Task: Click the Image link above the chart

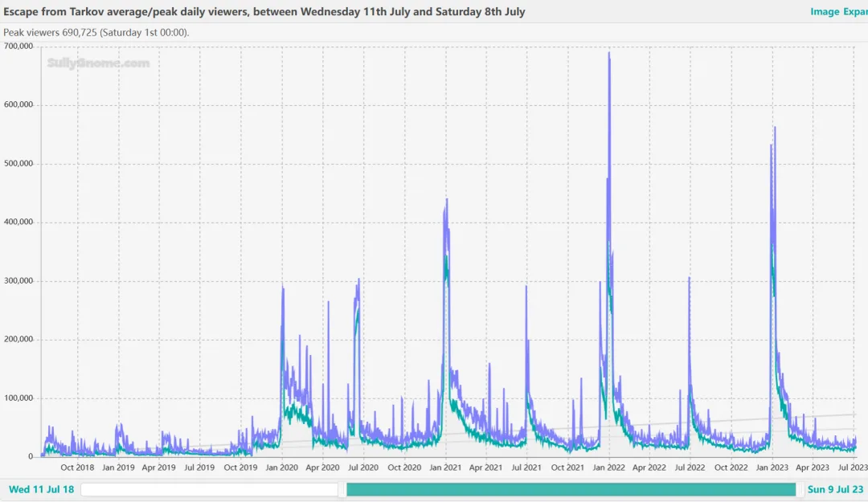Action: tap(824, 12)
